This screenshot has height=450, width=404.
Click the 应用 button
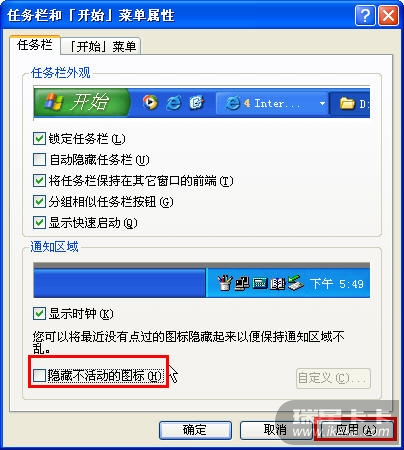(x=356, y=430)
